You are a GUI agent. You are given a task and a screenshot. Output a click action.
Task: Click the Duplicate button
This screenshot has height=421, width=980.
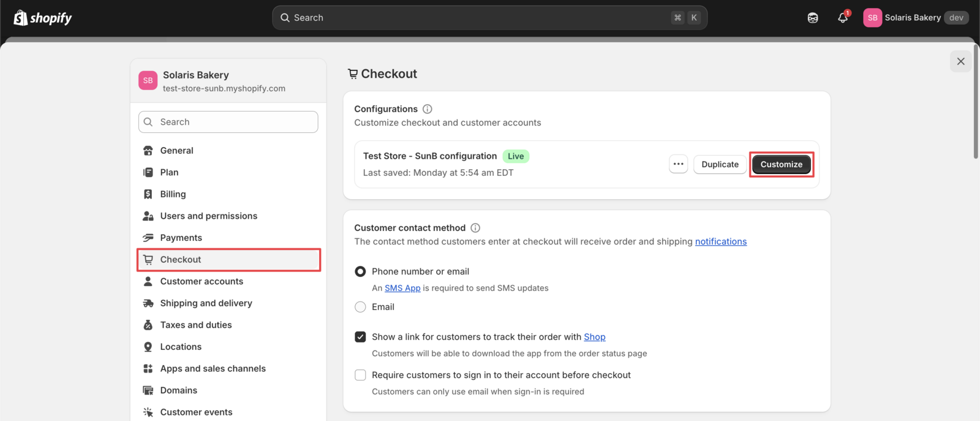[x=720, y=164]
